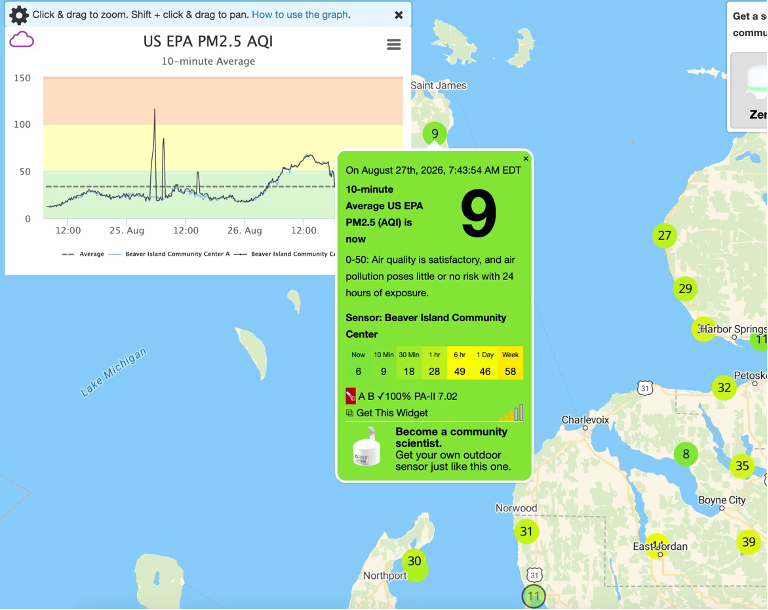
Task: Toggle Beaver Island Community Center A legend series
Action: coord(169,254)
